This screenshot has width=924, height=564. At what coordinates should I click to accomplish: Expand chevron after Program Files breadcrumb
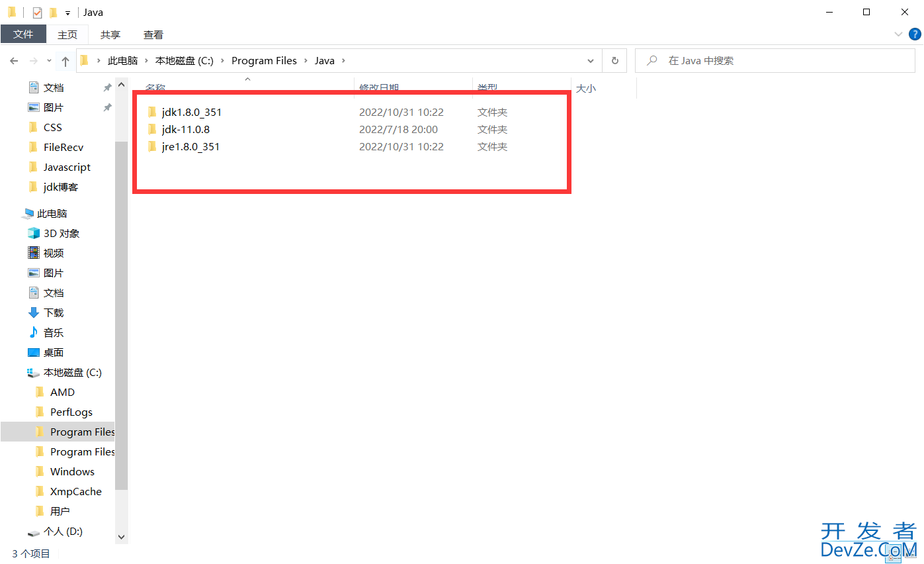pos(306,60)
